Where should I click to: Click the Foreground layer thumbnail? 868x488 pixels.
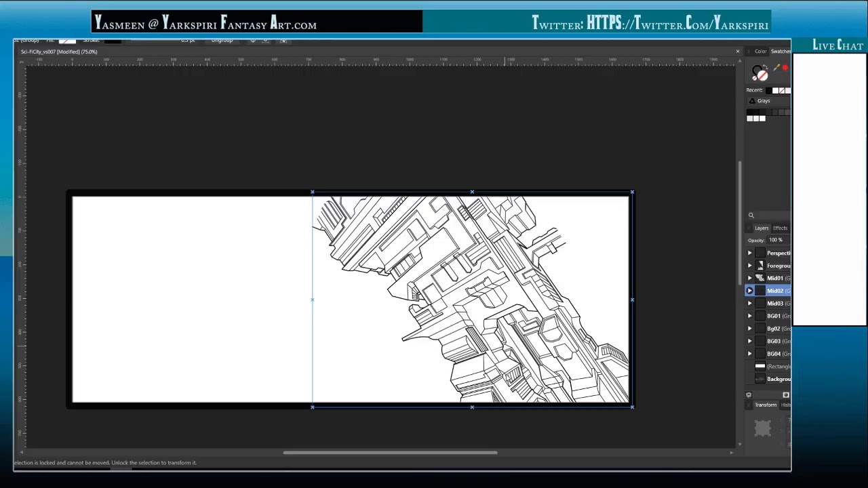pos(760,266)
